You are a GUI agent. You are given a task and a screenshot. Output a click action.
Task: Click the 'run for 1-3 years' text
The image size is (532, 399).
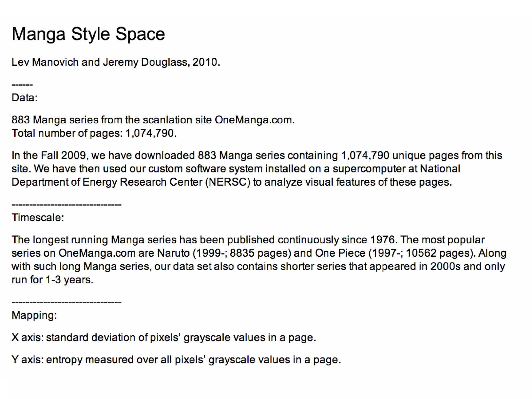pyautogui.click(x=52, y=280)
